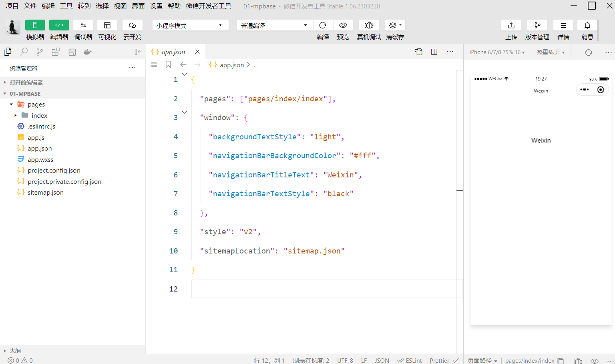
Task: Open the upload button in toolbar
Action: click(511, 25)
